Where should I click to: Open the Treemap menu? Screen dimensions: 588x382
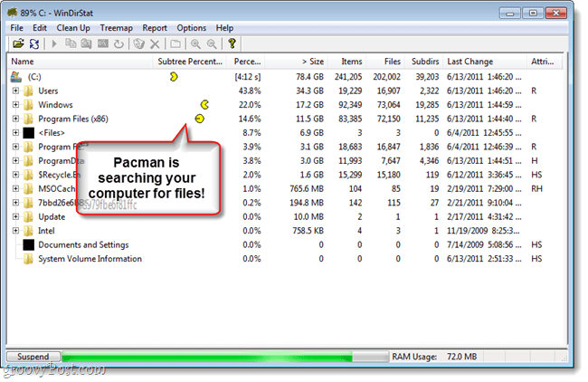117,28
